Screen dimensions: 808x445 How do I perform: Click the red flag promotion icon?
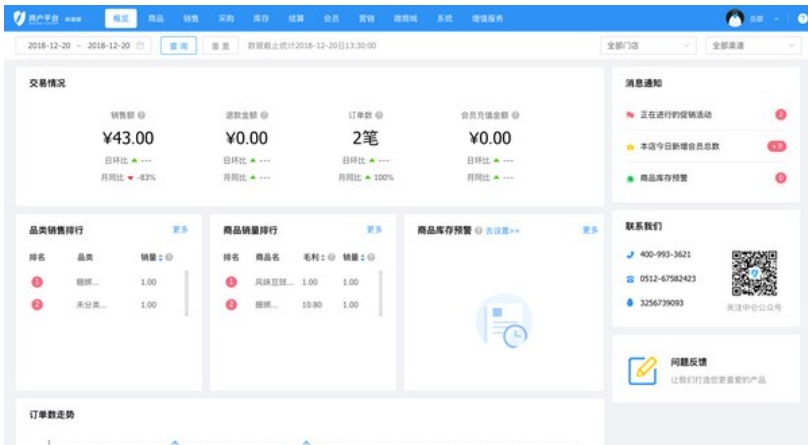(x=630, y=115)
